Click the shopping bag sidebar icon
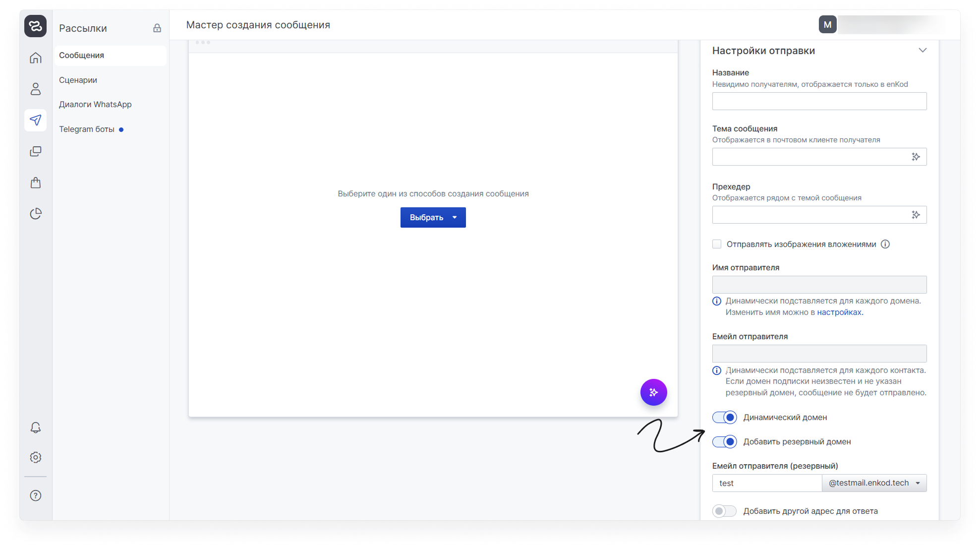The height and width of the screenshot is (550, 980). click(x=36, y=183)
